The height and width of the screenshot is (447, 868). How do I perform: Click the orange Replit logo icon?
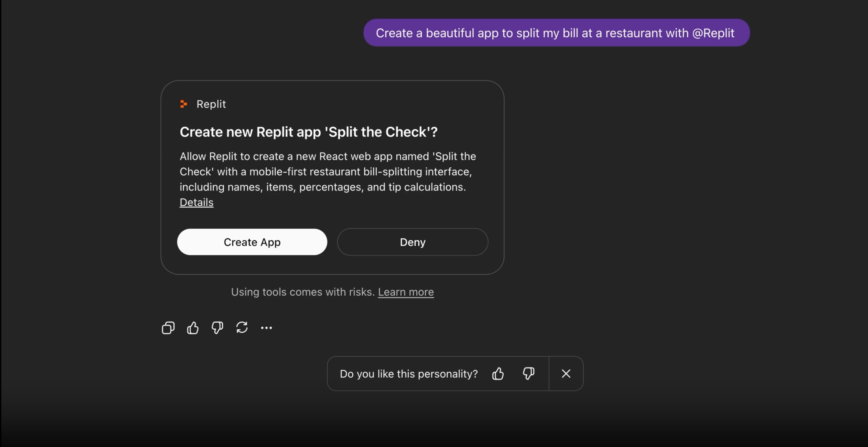184,104
